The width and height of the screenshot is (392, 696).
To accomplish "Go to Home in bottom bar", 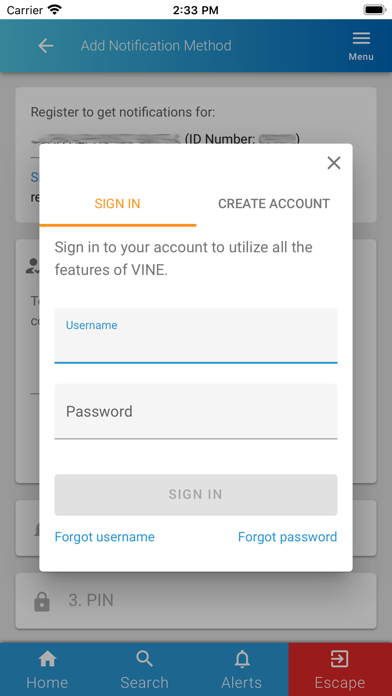I will click(x=47, y=669).
